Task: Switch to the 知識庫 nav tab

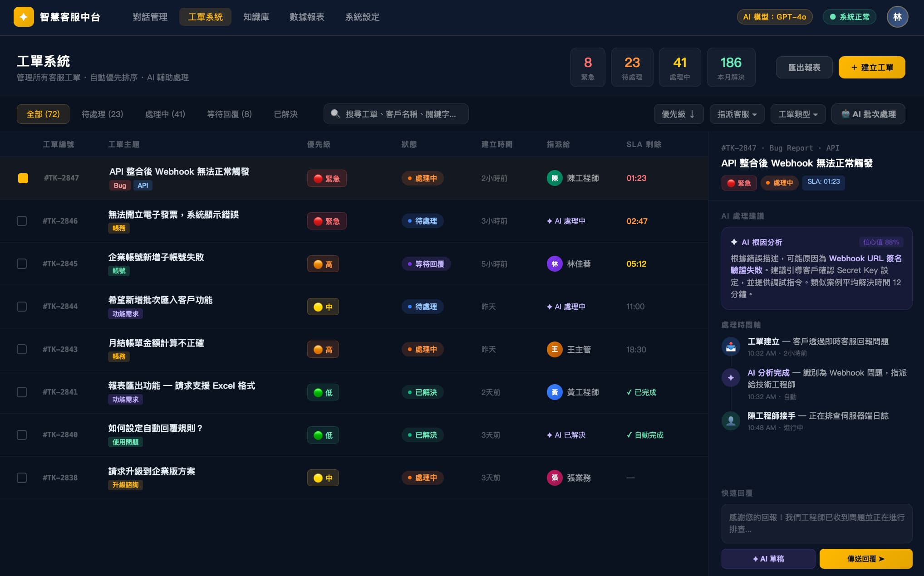Action: 256,17
